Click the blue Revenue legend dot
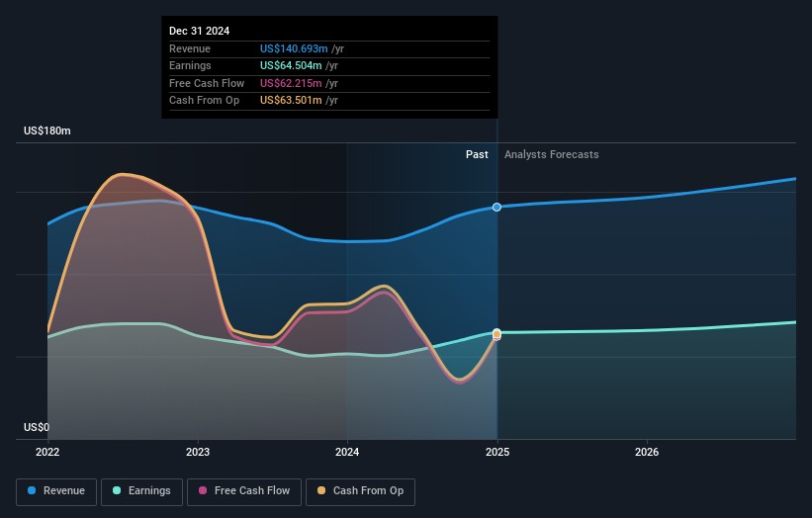Viewport: 812px width, 518px height. pyautogui.click(x=33, y=491)
